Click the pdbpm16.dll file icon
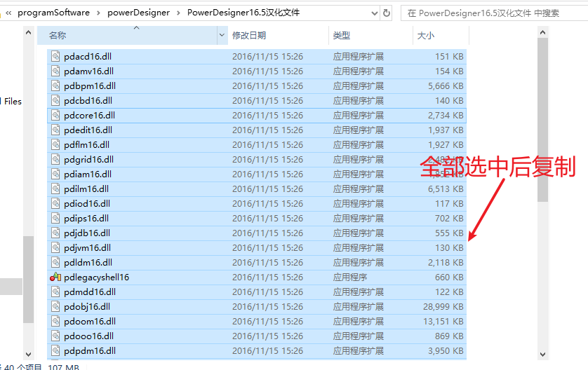588x370 pixels. [x=55, y=85]
